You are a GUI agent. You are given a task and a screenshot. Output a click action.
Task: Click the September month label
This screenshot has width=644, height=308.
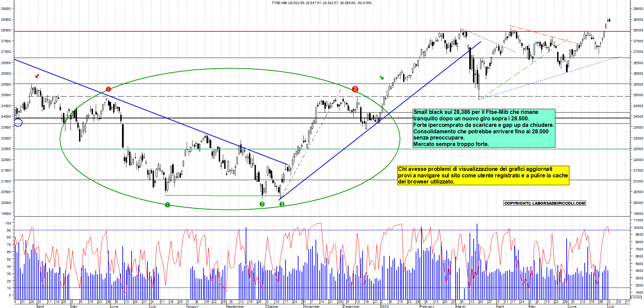pyautogui.click(x=235, y=306)
